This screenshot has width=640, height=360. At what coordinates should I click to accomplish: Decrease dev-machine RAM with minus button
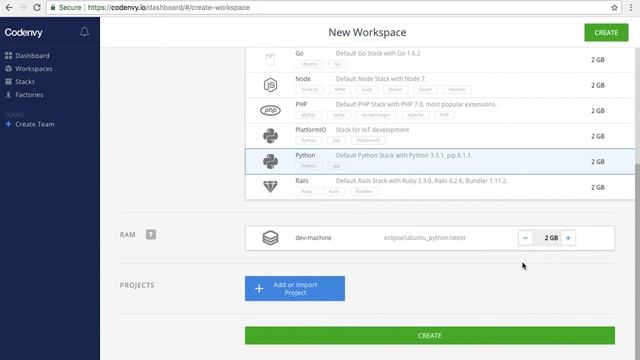click(x=525, y=238)
